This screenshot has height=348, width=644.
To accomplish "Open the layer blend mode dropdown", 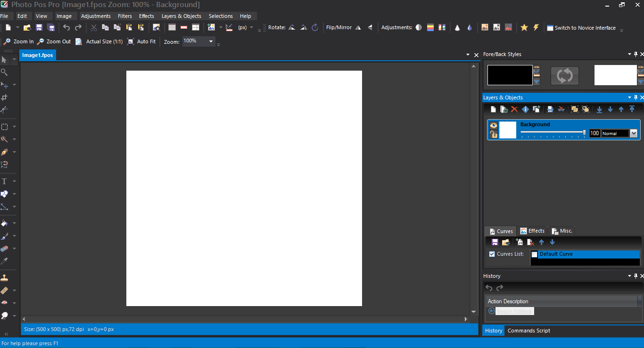I will click(x=633, y=134).
